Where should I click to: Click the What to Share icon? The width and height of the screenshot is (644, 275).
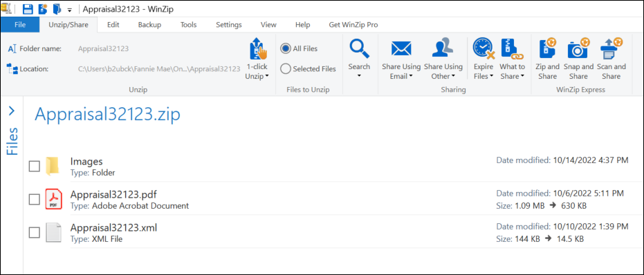pyautogui.click(x=512, y=49)
